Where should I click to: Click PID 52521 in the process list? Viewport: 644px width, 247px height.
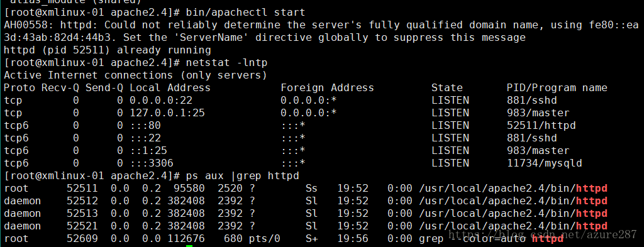(82, 226)
